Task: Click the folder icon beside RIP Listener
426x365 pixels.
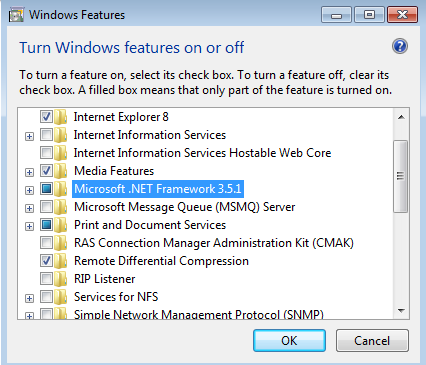Action: [61, 279]
